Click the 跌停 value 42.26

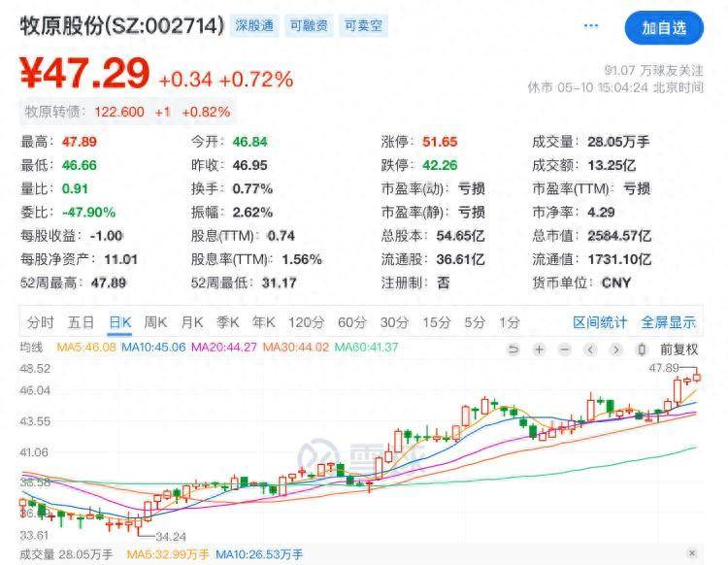[440, 165]
